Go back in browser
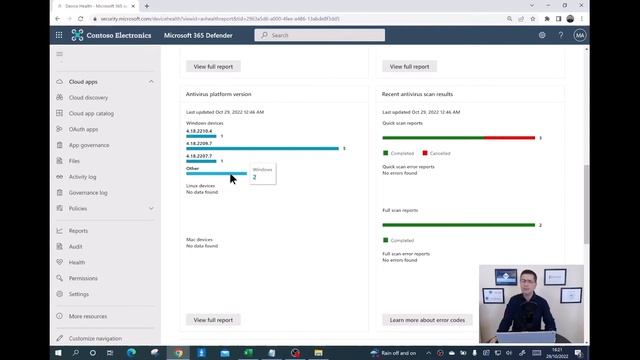640x360 pixels. (x=58, y=19)
